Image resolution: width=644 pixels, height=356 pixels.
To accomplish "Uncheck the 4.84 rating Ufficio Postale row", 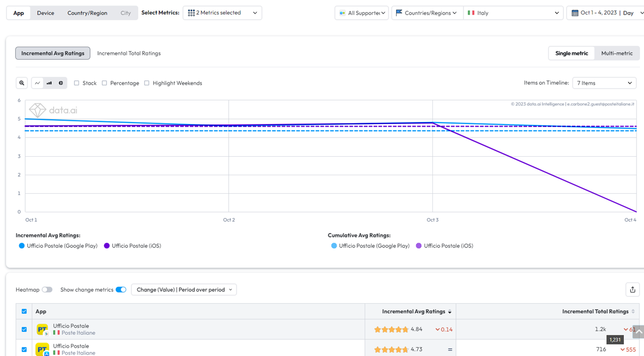I will tap(24, 329).
